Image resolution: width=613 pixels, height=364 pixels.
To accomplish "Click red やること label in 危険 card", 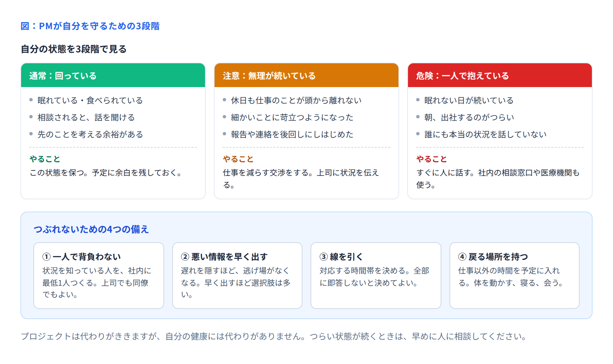I will point(431,159).
